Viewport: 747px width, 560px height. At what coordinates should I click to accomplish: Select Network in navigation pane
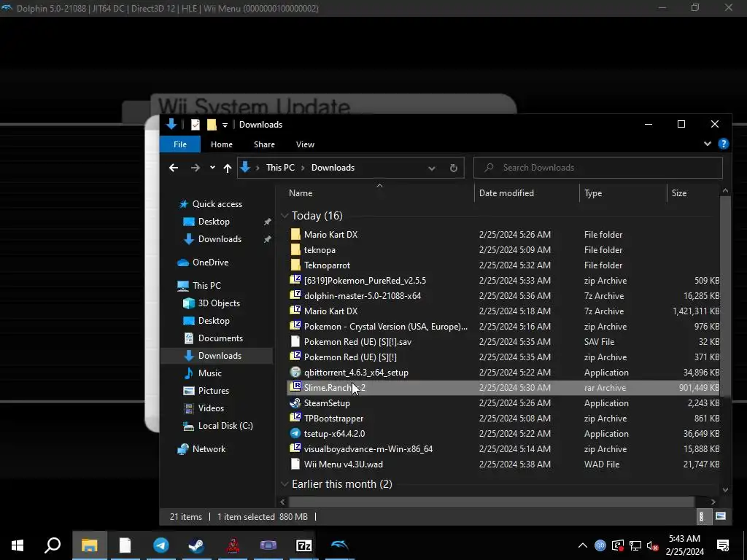(x=209, y=449)
